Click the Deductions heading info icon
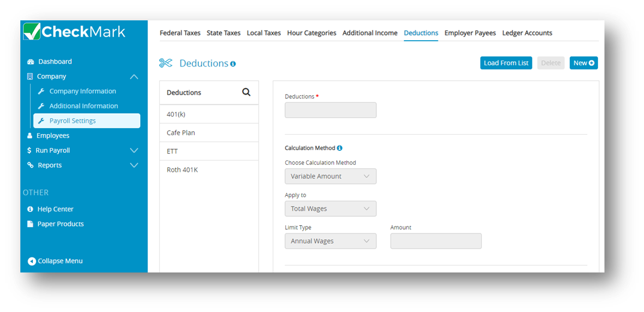Viewport: 644px width, 312px height. [233, 64]
